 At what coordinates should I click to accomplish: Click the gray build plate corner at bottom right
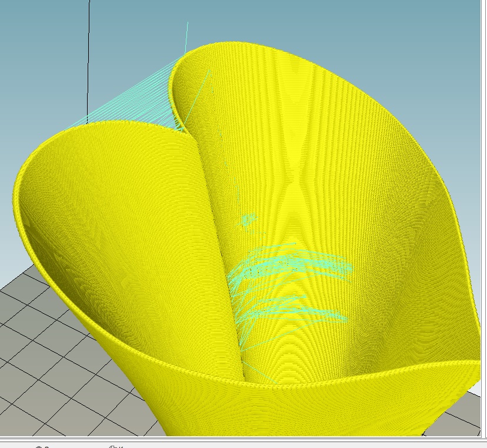click(x=465, y=412)
